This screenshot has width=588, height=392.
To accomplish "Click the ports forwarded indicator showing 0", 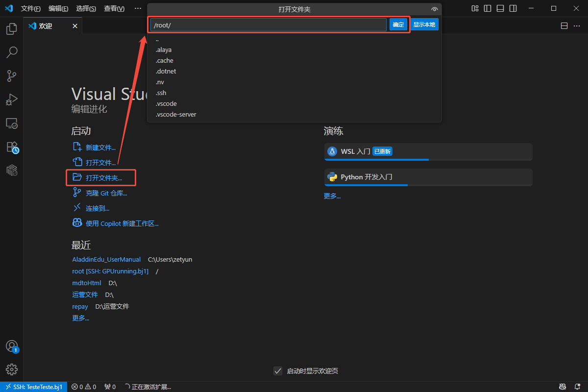I will click(x=110, y=387).
